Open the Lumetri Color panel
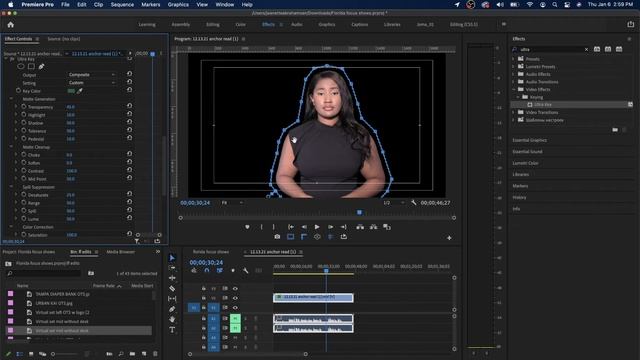 [525, 163]
